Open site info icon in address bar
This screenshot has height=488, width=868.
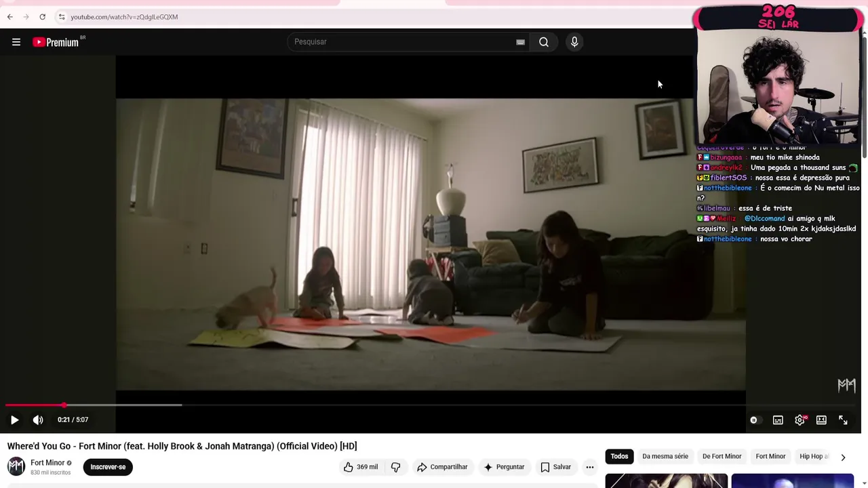pyautogui.click(x=61, y=17)
